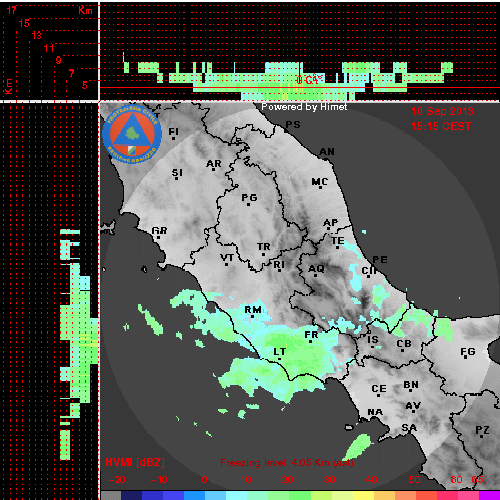Click the -10 value on dBZ scale
Image resolution: width=500 pixels, height=500 pixels.
click(x=159, y=480)
